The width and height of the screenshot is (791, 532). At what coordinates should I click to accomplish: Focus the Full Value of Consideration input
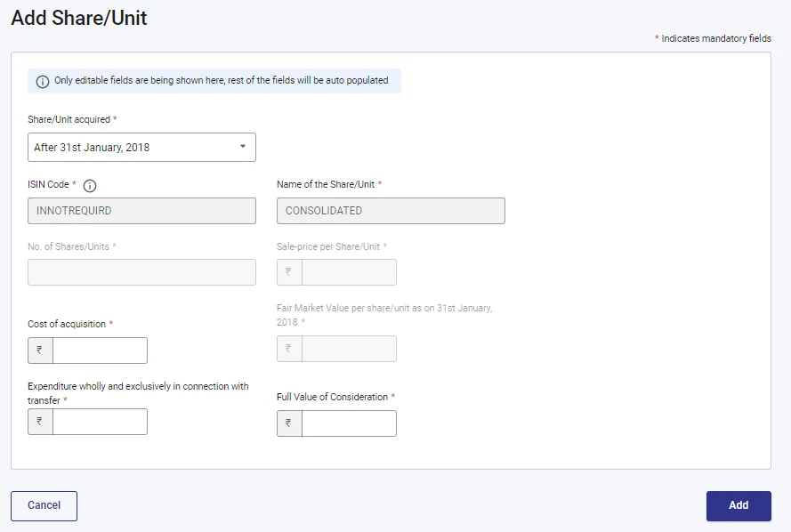tap(349, 423)
